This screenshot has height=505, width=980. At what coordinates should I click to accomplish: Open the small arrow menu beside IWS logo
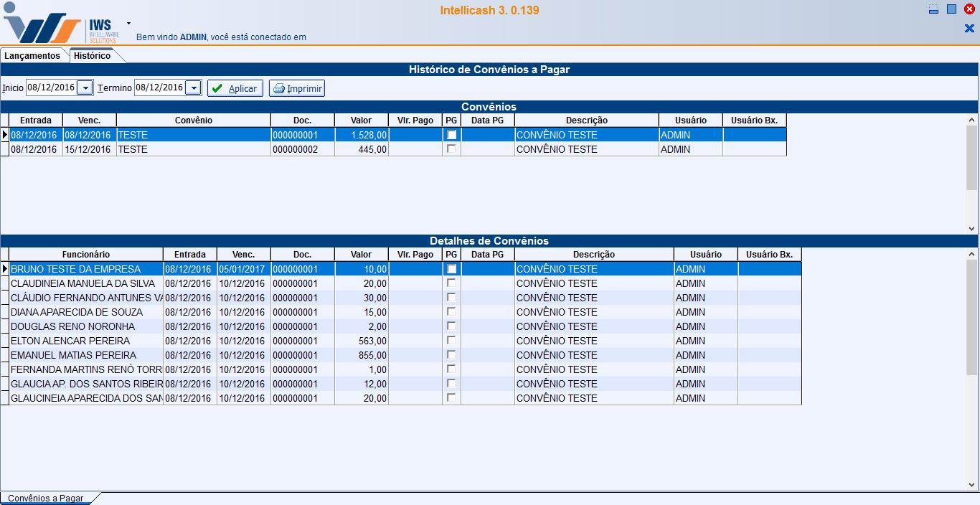pos(128,23)
